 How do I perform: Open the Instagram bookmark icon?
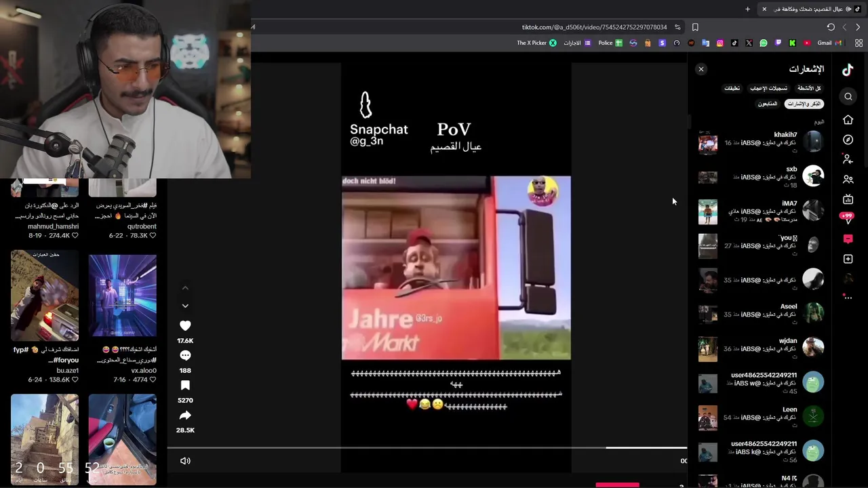pos(720,43)
